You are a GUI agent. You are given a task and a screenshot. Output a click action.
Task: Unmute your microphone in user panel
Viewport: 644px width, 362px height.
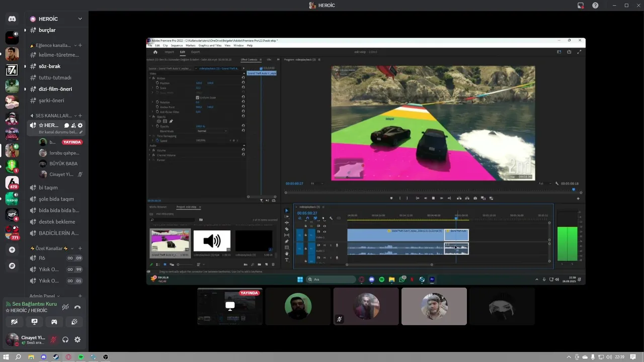[x=53, y=340]
